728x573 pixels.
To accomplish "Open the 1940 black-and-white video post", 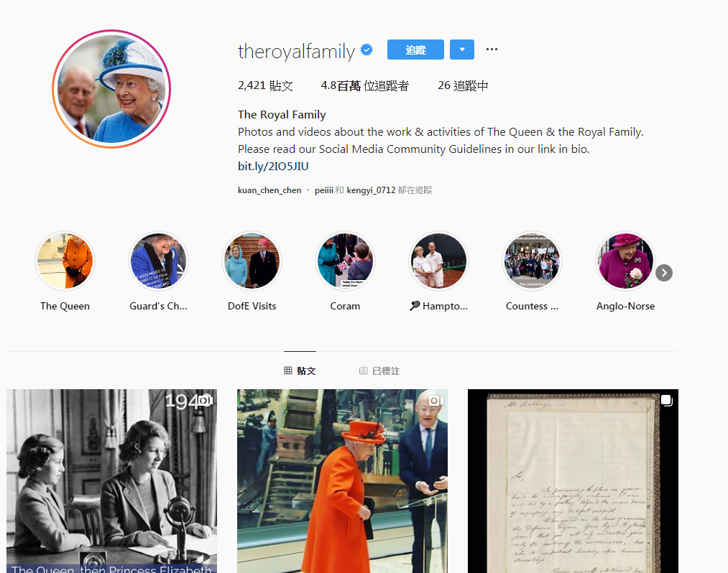I will 111,481.
